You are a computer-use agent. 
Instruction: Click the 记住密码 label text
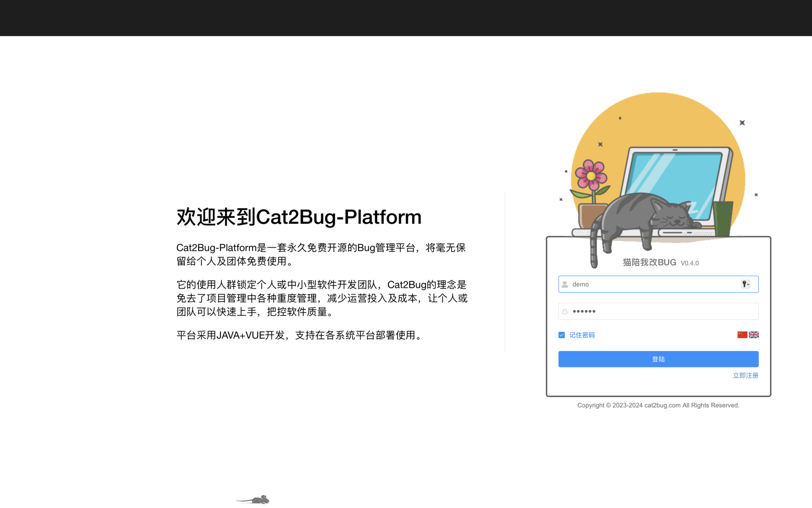pyautogui.click(x=582, y=335)
